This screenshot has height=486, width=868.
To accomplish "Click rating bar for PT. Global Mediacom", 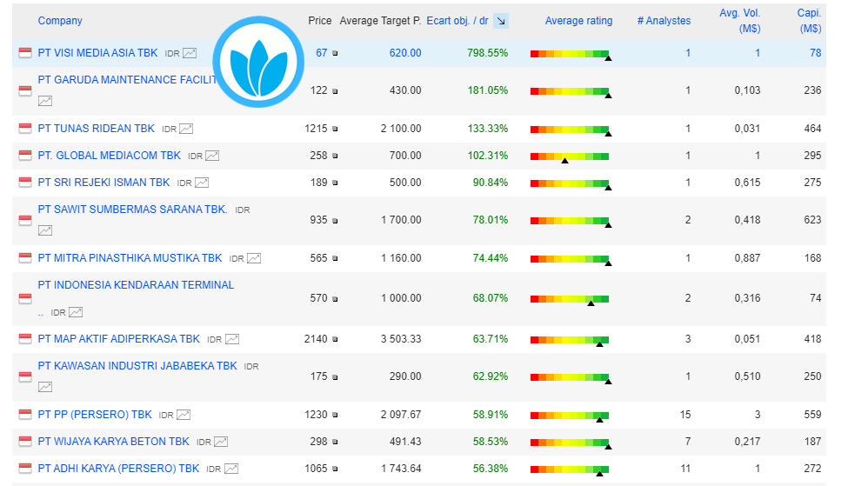I will point(569,156).
